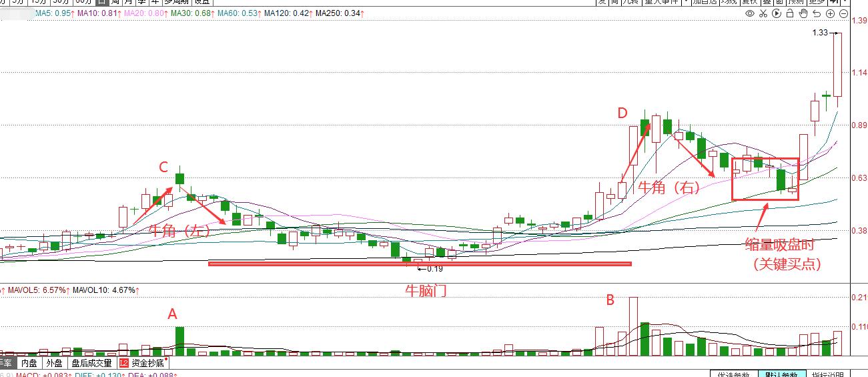The image size is (868, 377).
Task: Toggle the padlock lock icon
Action: 790,13
